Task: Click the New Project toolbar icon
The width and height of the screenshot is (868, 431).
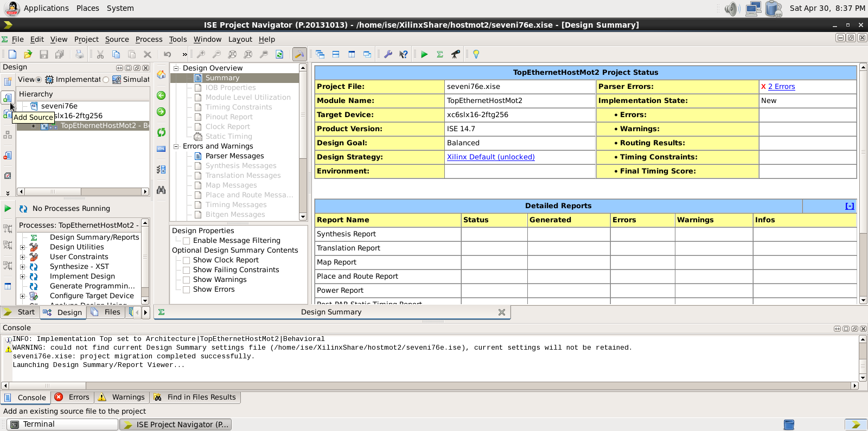Action: (12, 54)
